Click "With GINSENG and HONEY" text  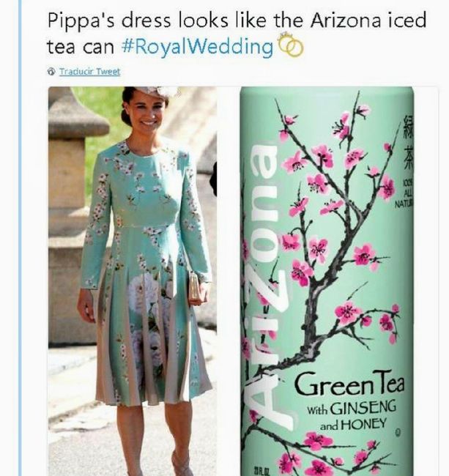[x=352, y=416]
